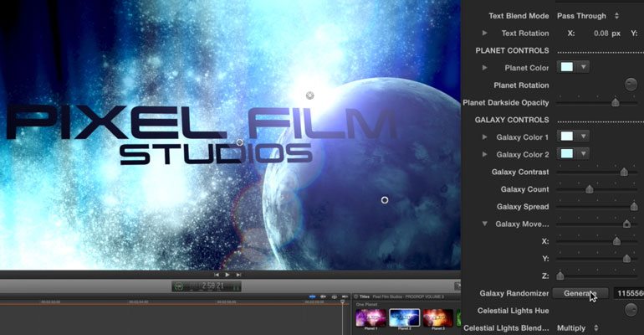The image size is (644, 335).
Task: Collapse the Galaxy Move parameter group
Action: 484,224
